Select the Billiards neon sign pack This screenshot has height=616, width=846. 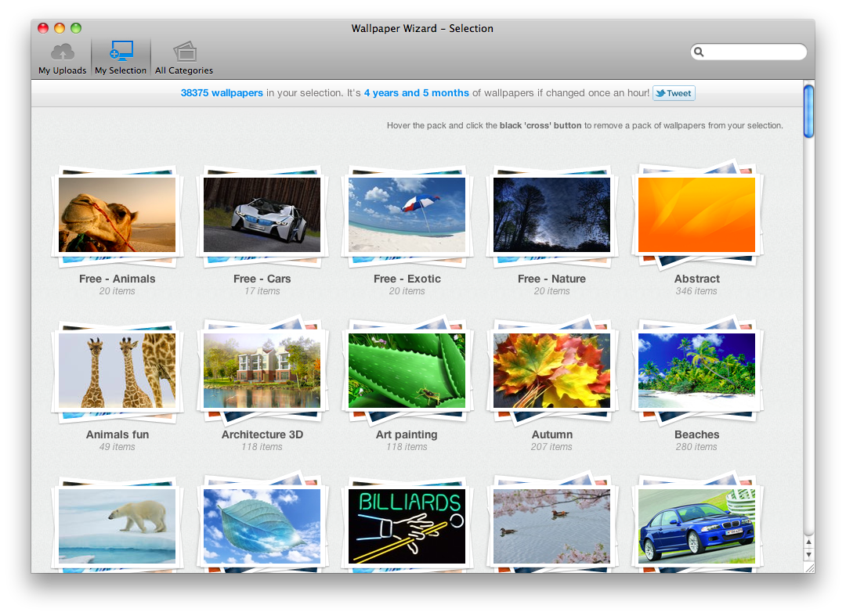pos(407,526)
